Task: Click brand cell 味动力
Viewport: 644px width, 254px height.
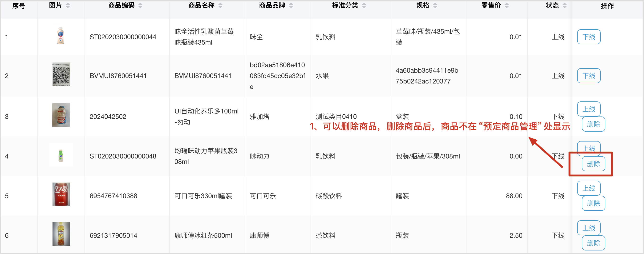Action: point(259,156)
